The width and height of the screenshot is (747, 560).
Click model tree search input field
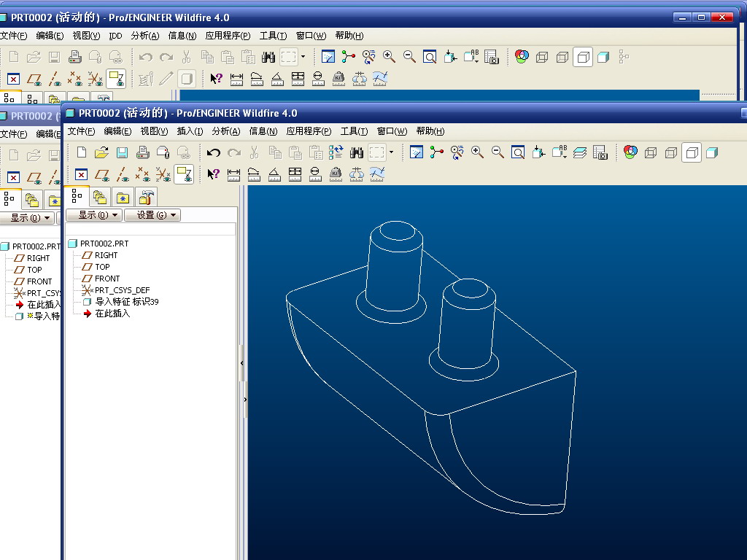coord(150,229)
